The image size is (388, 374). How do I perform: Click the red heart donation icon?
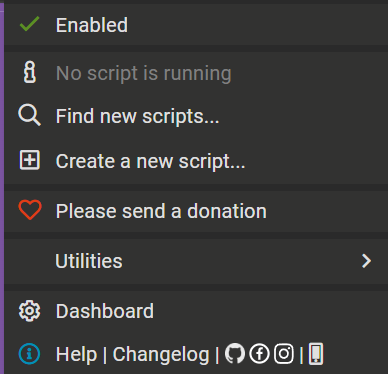coord(30,210)
